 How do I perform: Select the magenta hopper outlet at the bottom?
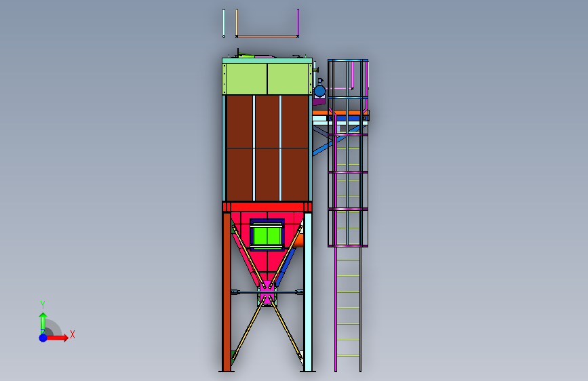(267, 294)
